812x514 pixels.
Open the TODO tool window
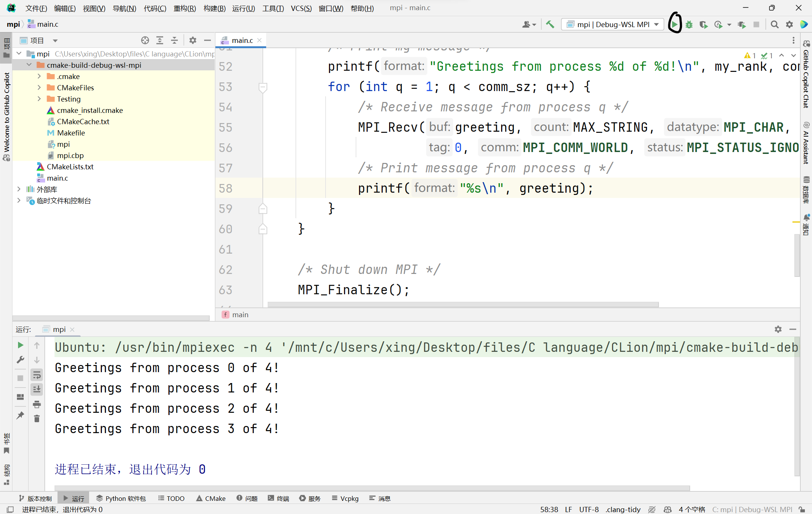[171, 499]
